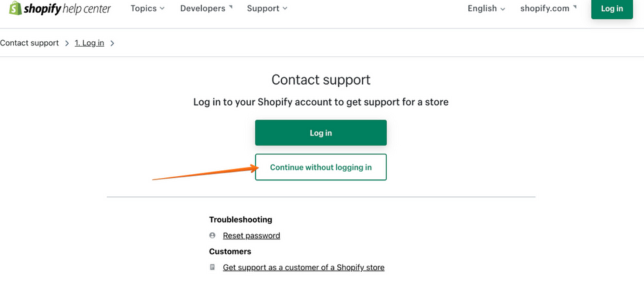Click the store icon beside Get support
Viewport: 644px width, 288px height.
[x=212, y=267]
